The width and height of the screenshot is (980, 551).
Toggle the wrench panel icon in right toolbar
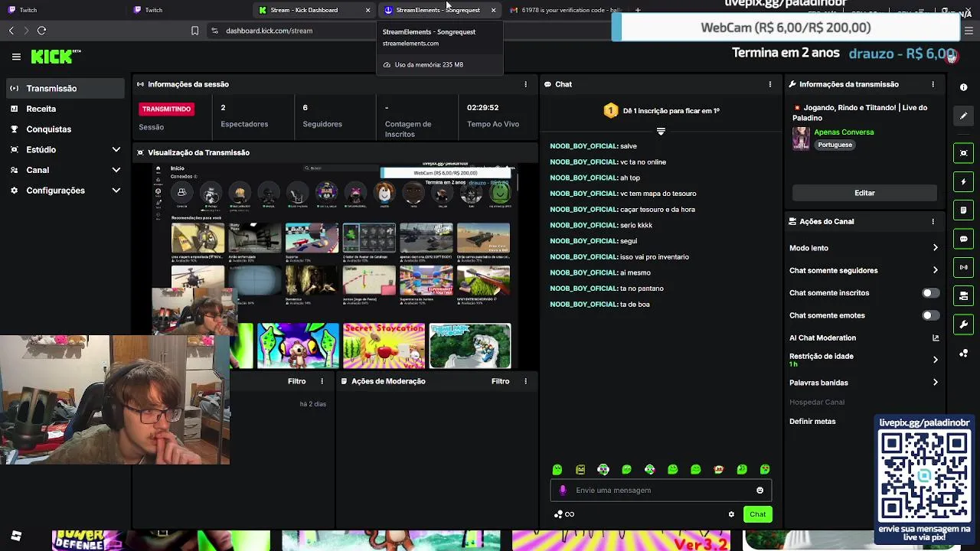963,324
